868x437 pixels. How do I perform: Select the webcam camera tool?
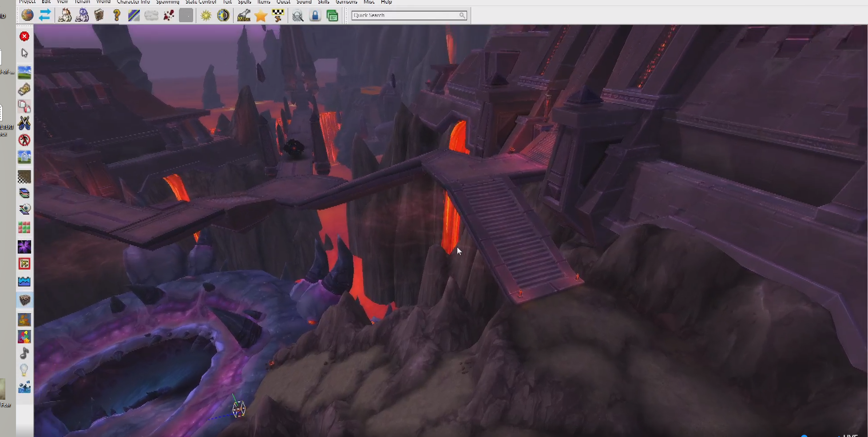(x=24, y=209)
